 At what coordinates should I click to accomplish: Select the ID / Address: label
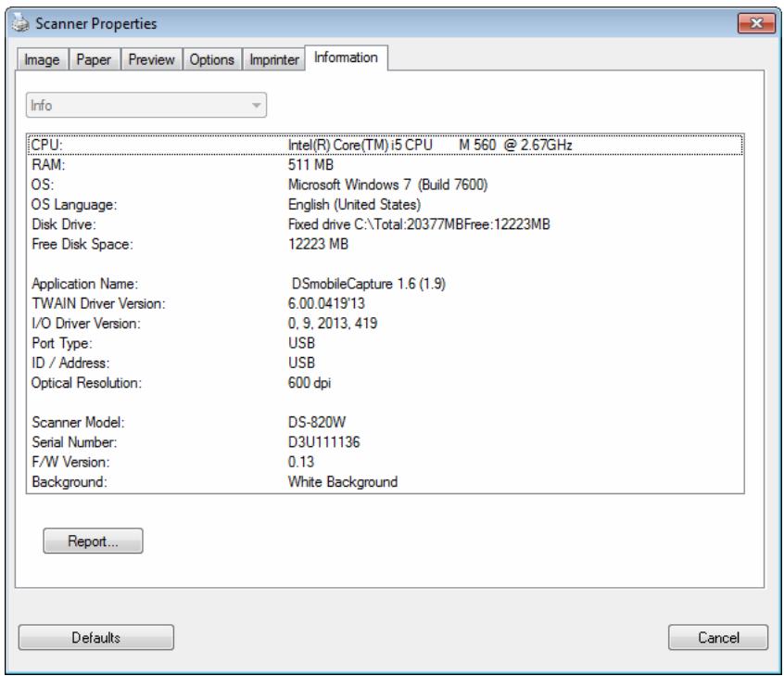coord(70,363)
